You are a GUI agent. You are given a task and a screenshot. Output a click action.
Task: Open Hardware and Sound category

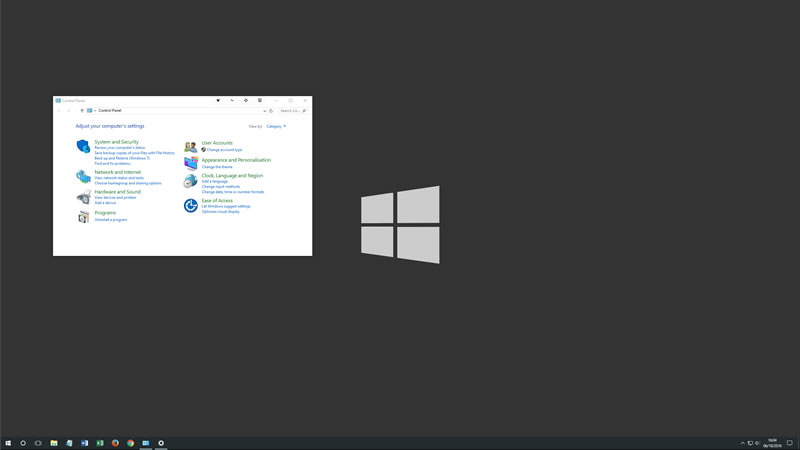tap(117, 192)
